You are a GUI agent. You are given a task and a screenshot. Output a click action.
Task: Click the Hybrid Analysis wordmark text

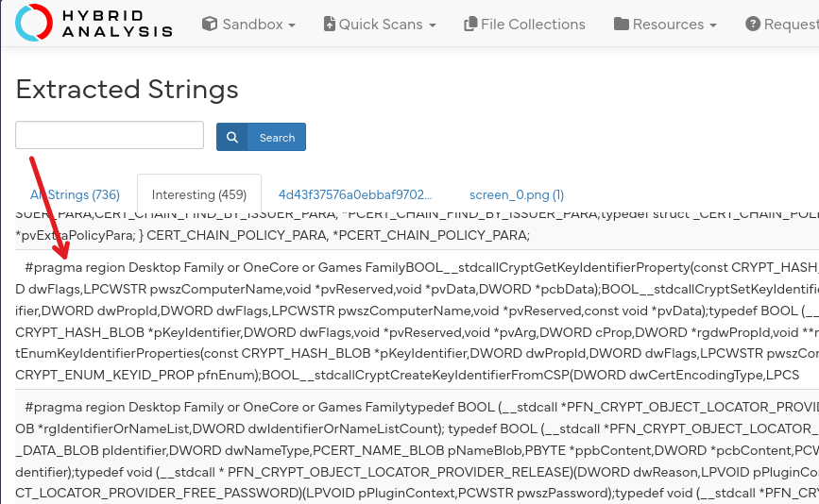tap(115, 25)
